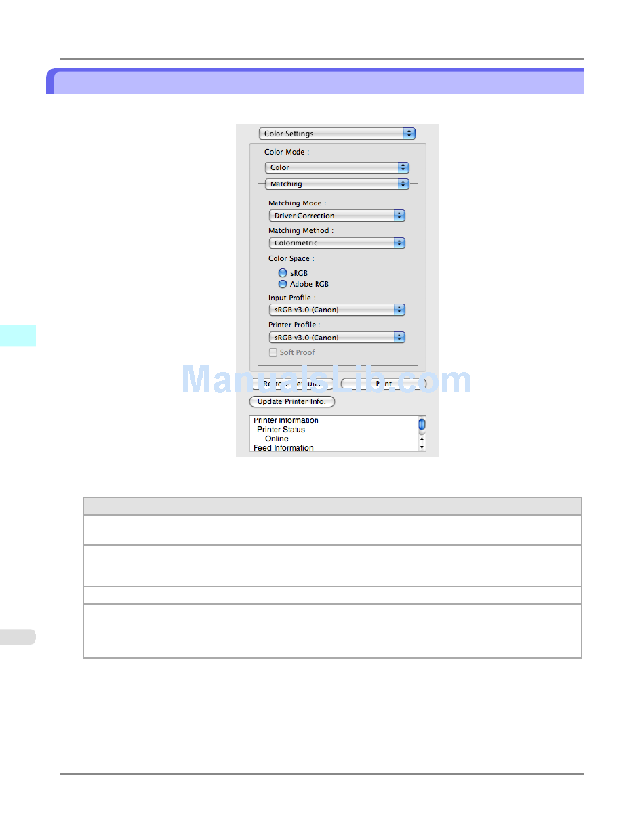Click the Update Printer Info. button
Image resolution: width=644 pixels, height=833 pixels.
(x=292, y=401)
